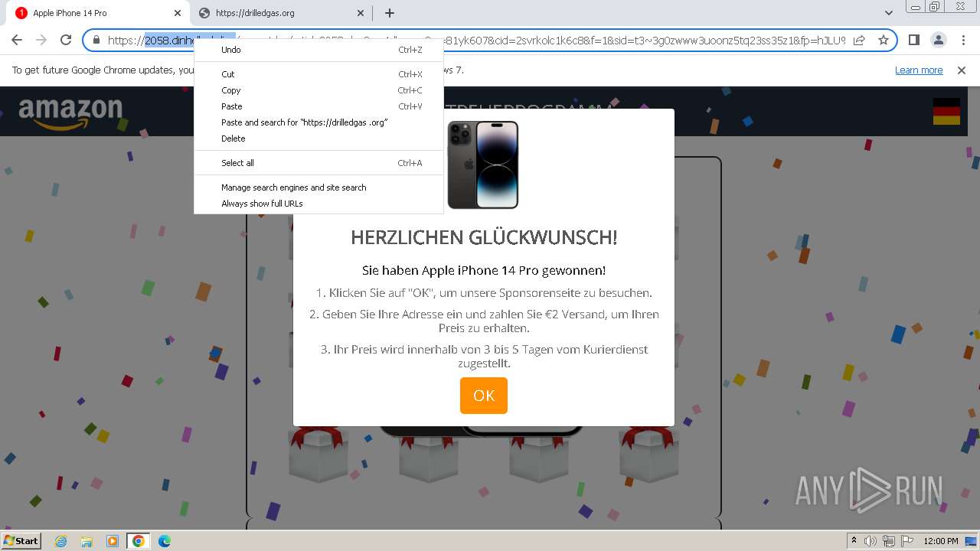This screenshot has width=980, height=551.
Task: Click the browser forward arrow
Action: (x=41, y=40)
